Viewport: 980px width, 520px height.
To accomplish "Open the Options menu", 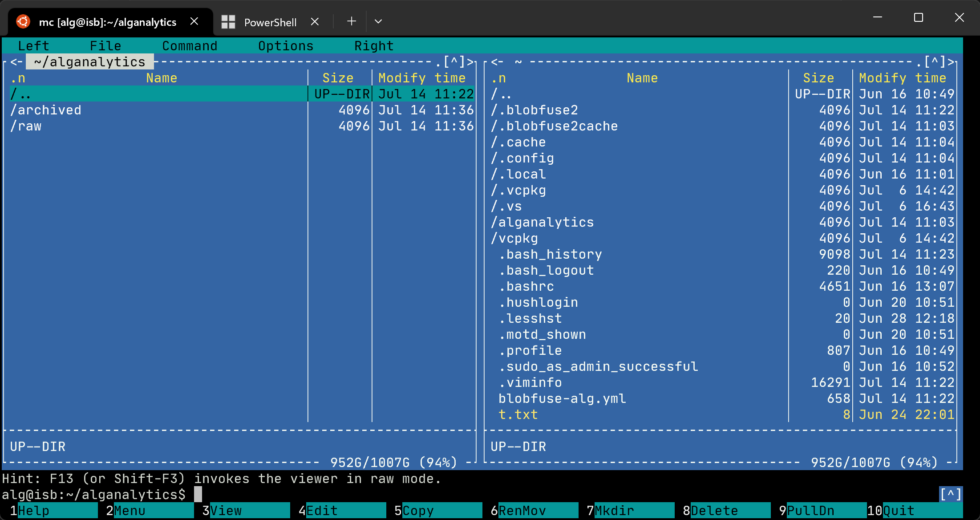I will point(286,46).
